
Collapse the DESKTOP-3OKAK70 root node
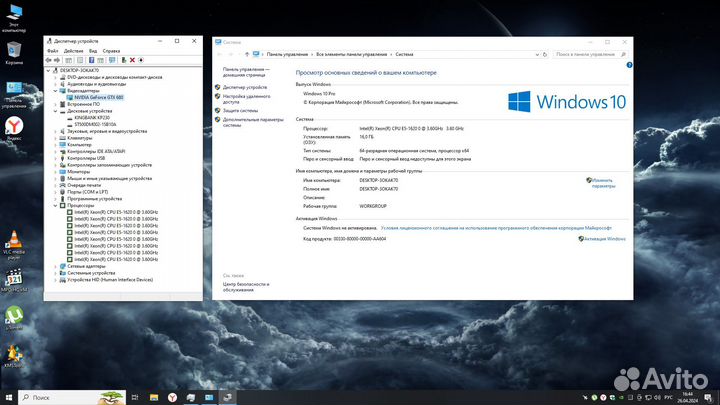tap(49, 71)
